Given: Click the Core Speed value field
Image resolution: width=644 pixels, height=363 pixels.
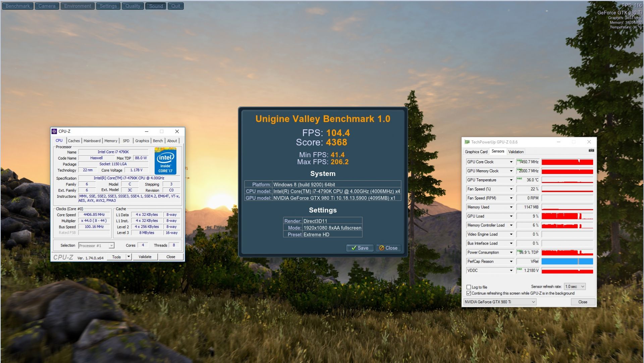Looking at the screenshot, I should click(94, 215).
